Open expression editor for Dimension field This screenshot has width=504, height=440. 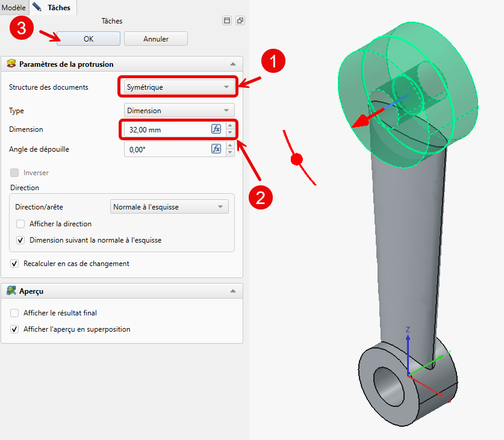click(x=216, y=129)
